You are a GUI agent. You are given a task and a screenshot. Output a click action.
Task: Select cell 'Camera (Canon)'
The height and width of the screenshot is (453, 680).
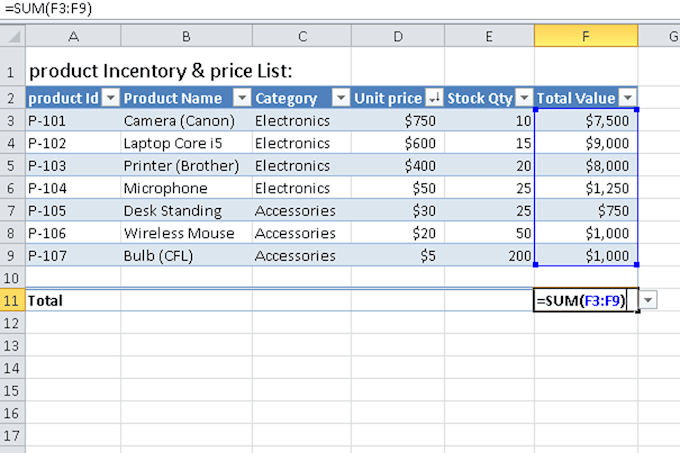[186, 121]
